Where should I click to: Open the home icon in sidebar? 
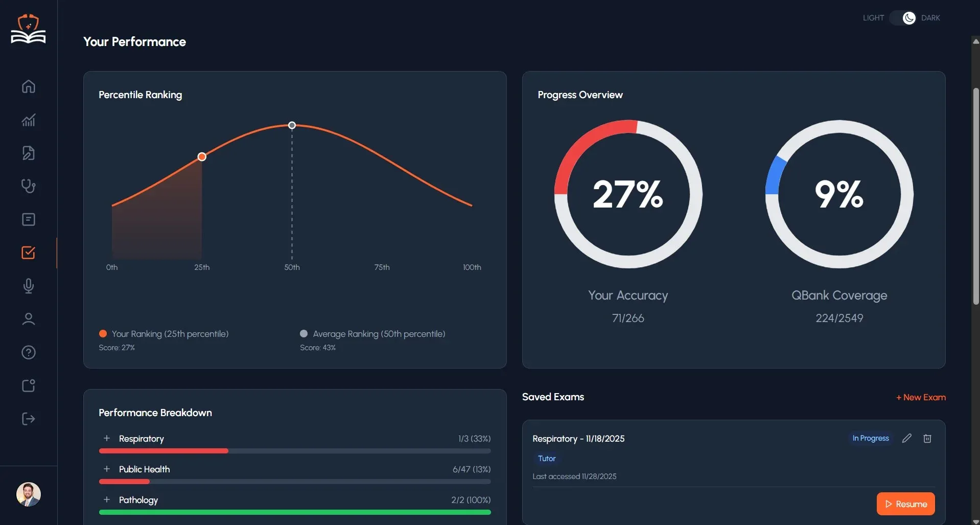[29, 86]
